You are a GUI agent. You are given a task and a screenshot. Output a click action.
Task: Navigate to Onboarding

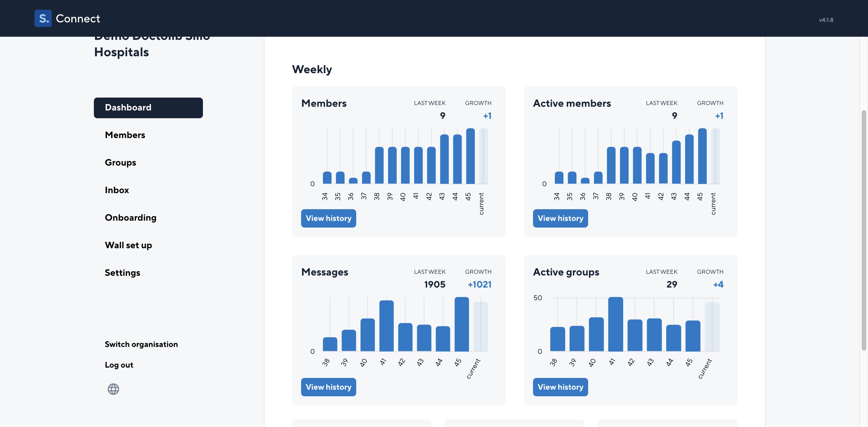click(130, 218)
